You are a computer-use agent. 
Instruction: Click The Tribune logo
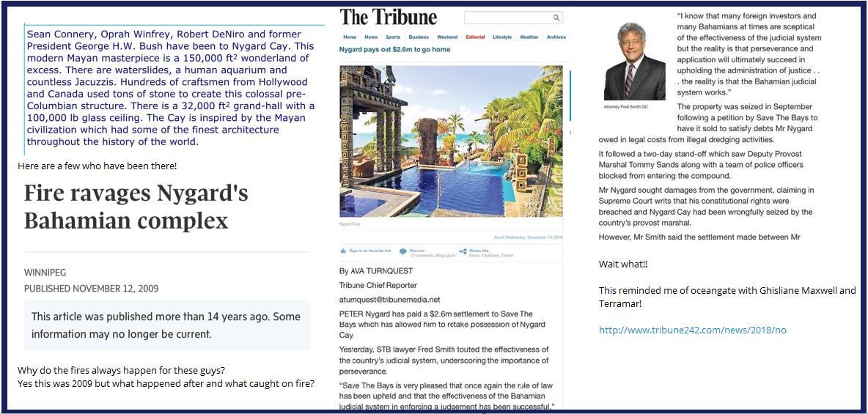point(388,17)
